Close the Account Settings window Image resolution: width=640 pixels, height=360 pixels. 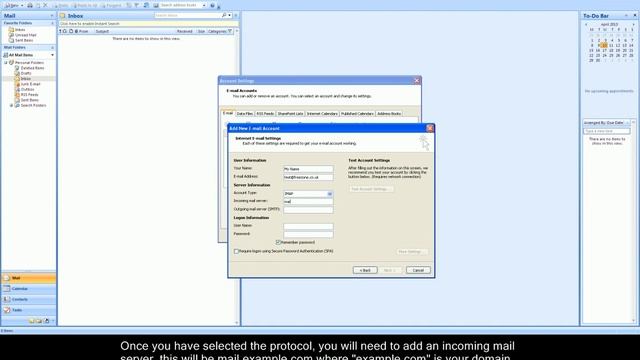[416, 81]
